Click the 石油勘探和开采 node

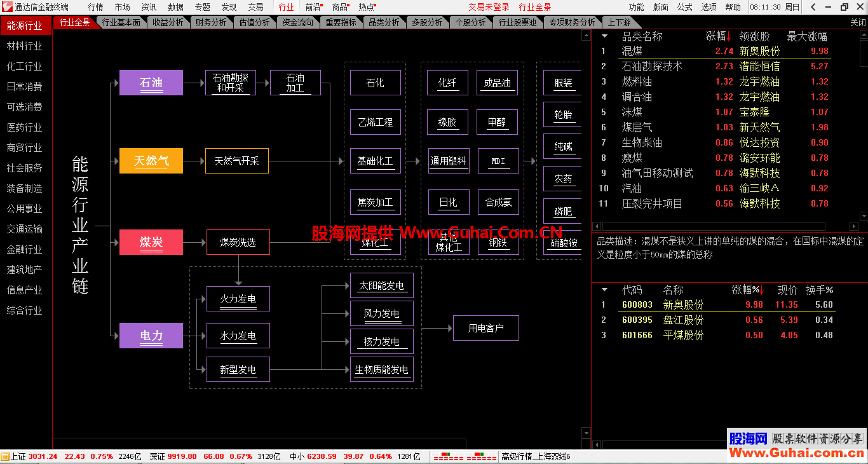pos(231,83)
